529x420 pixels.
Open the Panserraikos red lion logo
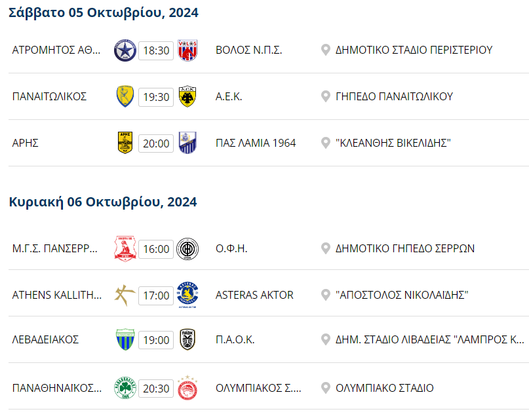click(x=125, y=249)
